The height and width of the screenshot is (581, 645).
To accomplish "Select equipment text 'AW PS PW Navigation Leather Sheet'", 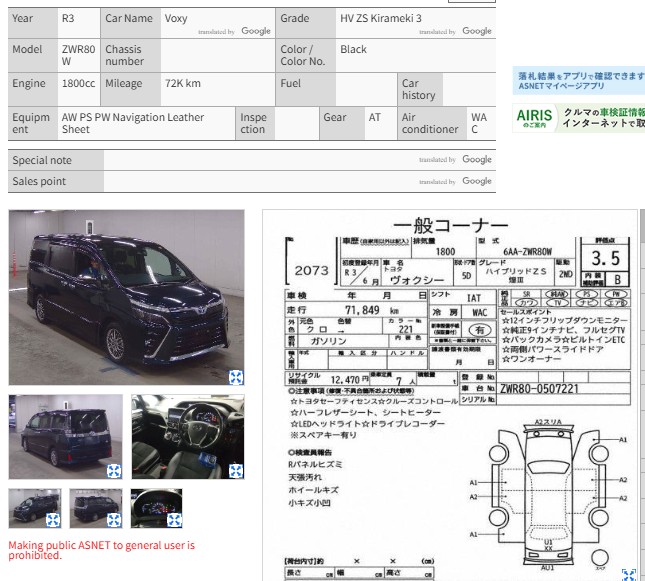I will click(x=133, y=123).
